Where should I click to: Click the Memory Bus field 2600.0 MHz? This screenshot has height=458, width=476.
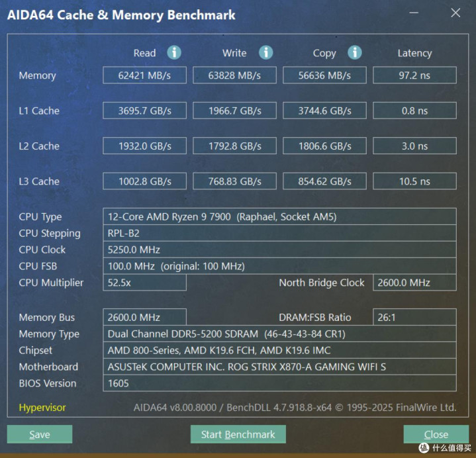(x=144, y=317)
